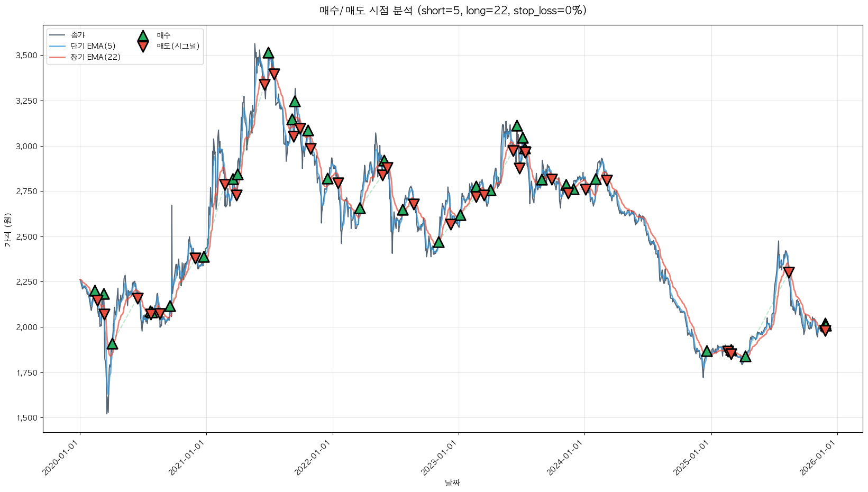Click the 날짜 x-axis label
Viewport: 868px width, 492px height.
(453, 482)
